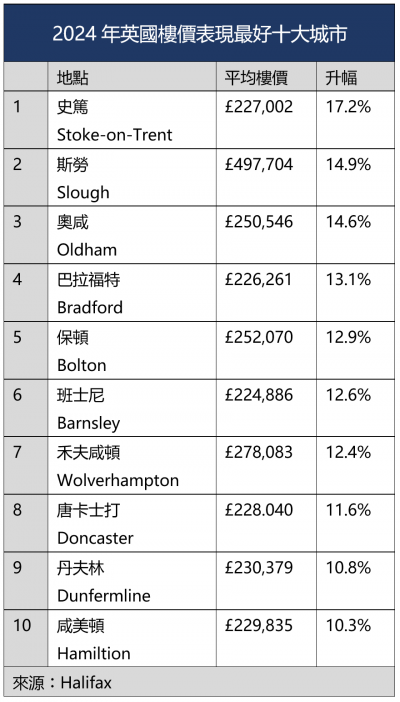Click the Stoke-on-Trent location cell
The height and width of the screenshot is (702, 400).
[132, 120]
